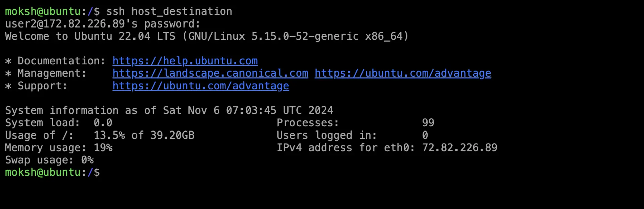Click the Management label
Viewport: 644px width, 209px height.
[x=52, y=73]
